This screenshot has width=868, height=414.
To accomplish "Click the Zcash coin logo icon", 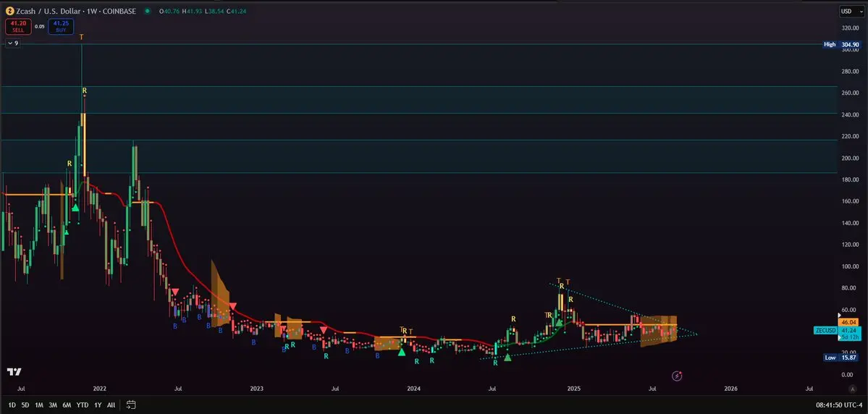I will tap(9, 11).
